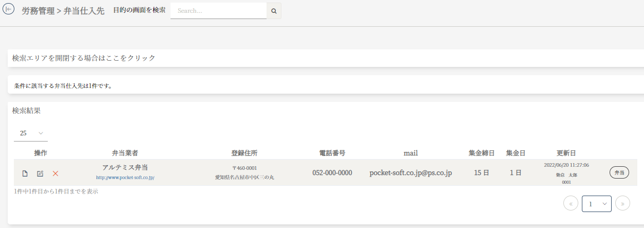The height and width of the screenshot is (228, 644).
Task: Go to previous page with double-left arrow
Action: [x=571, y=203]
